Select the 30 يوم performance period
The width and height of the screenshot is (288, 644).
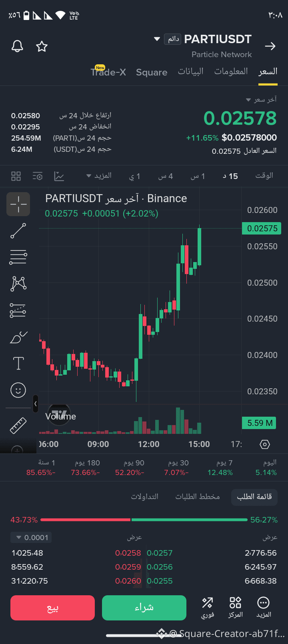(176, 467)
